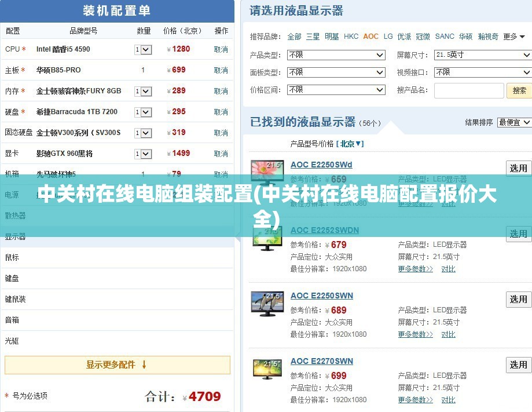Open the CPU quantity dropdown

coord(143,50)
